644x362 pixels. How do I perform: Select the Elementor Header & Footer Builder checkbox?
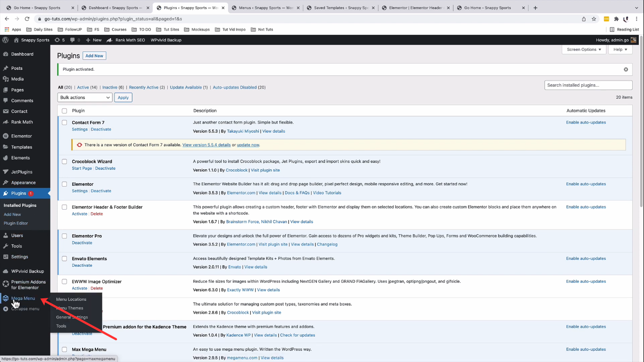(x=65, y=207)
